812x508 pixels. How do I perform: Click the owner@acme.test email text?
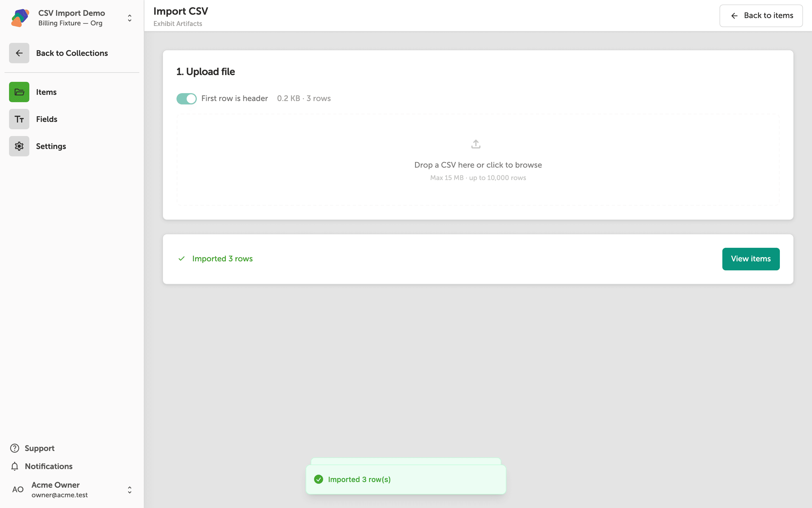pyautogui.click(x=59, y=495)
